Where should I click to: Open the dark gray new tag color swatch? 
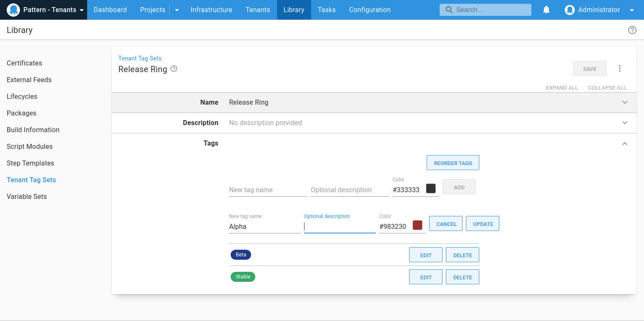(x=431, y=188)
